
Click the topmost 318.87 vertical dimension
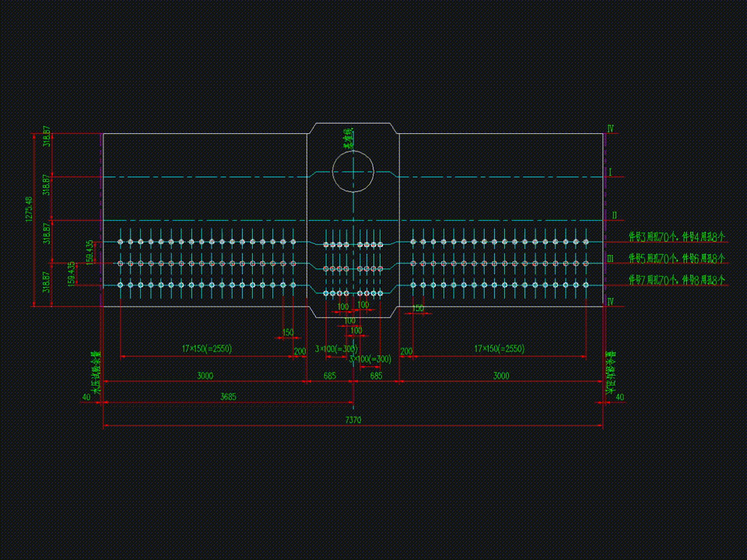pyautogui.click(x=47, y=138)
